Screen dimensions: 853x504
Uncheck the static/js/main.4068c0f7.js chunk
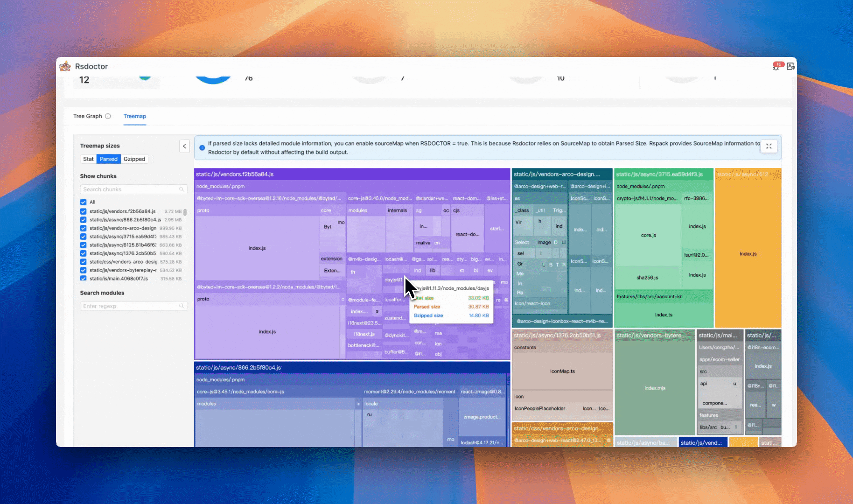83,278
